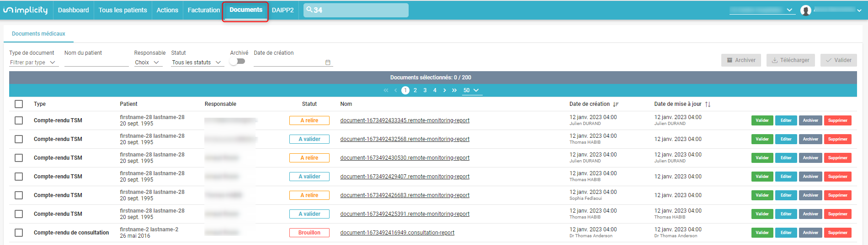Open Tous les patients menu
Screen dimensions: 868x245
[123, 10]
